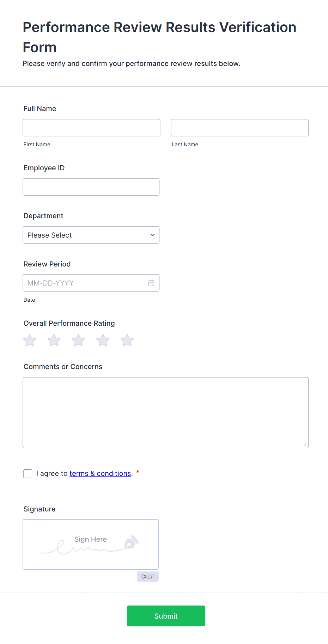This screenshot has height=644, width=328.
Task: Clear the signature field
Action: click(148, 577)
